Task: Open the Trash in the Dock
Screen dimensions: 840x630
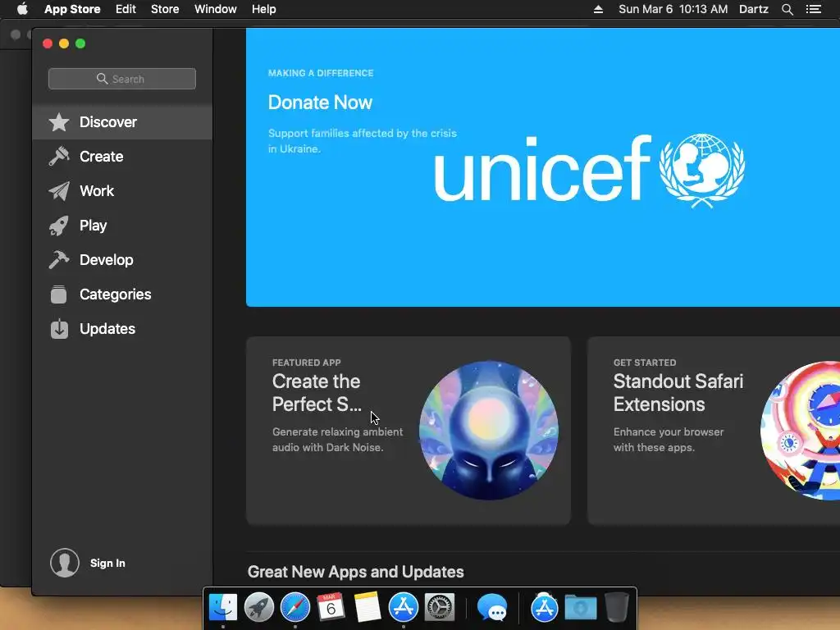Action: pyautogui.click(x=617, y=608)
